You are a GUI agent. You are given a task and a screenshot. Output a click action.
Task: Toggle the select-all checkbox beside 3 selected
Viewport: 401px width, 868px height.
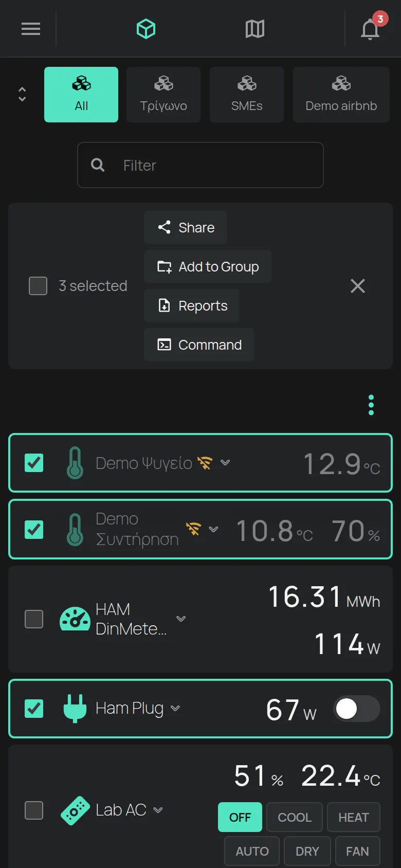(x=38, y=286)
